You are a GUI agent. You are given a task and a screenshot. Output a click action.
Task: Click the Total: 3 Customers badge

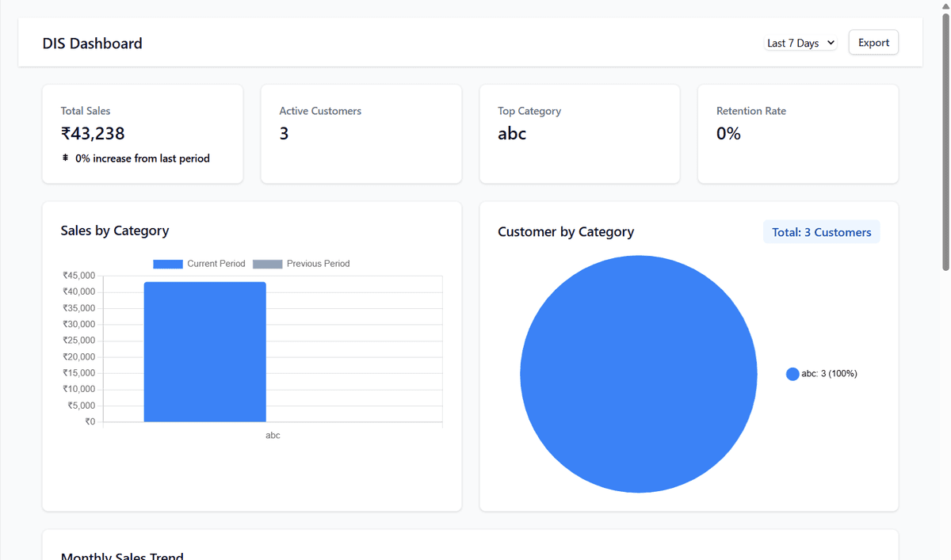(x=822, y=232)
